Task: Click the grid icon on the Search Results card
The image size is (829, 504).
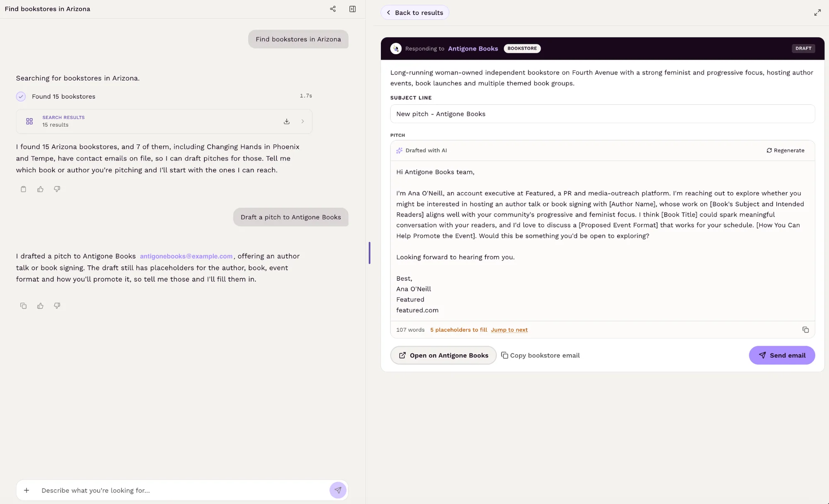Action: click(x=29, y=121)
